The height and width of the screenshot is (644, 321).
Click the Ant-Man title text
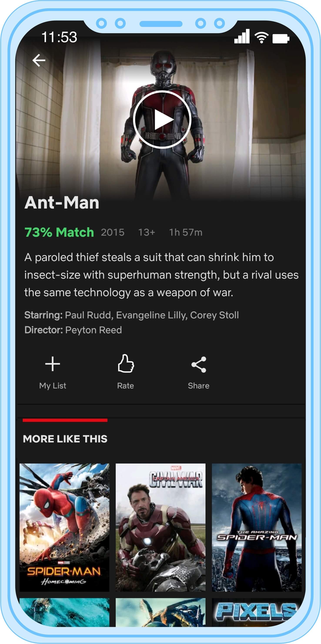coord(62,202)
